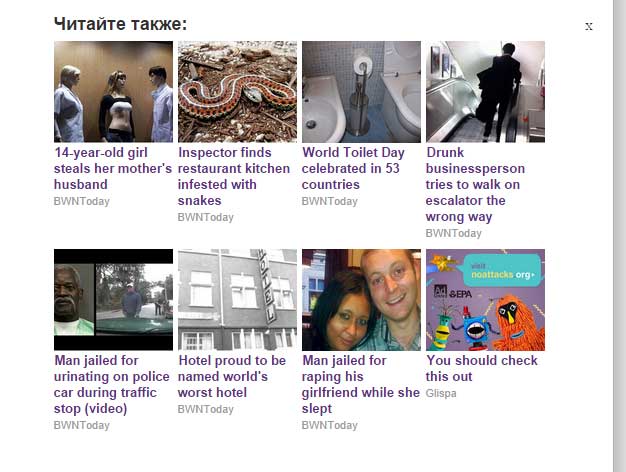
Task: Open 'Drunk businessperson tries to walk' headline
Action: tap(475, 184)
